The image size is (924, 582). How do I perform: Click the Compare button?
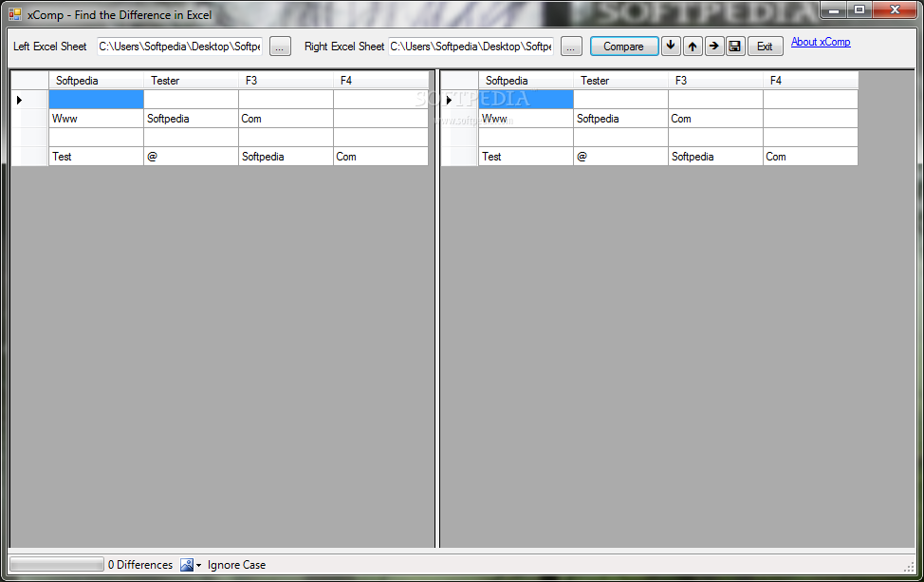tap(624, 46)
